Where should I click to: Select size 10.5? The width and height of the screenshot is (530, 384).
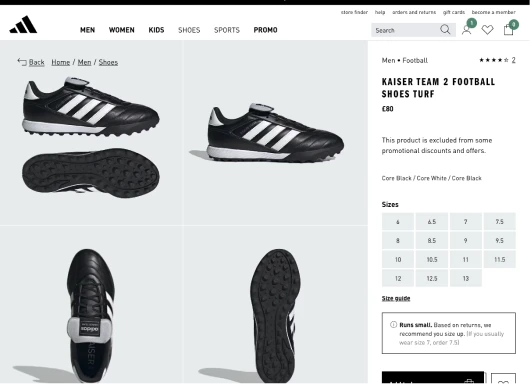point(432,260)
